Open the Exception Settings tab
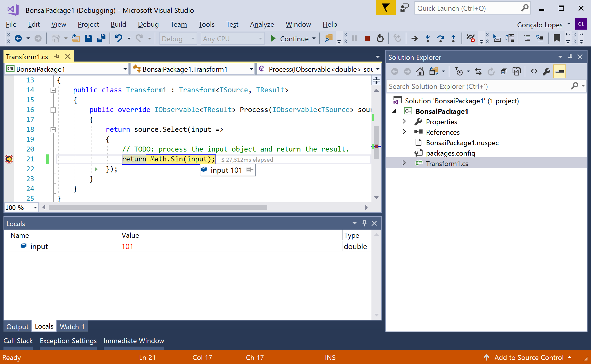Image resolution: width=591 pixels, height=364 pixels. pos(68,341)
